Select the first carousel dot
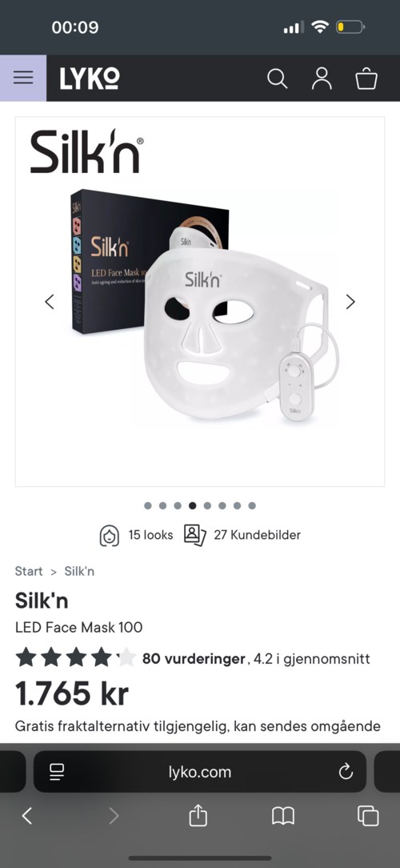This screenshot has width=400, height=868. [148, 505]
